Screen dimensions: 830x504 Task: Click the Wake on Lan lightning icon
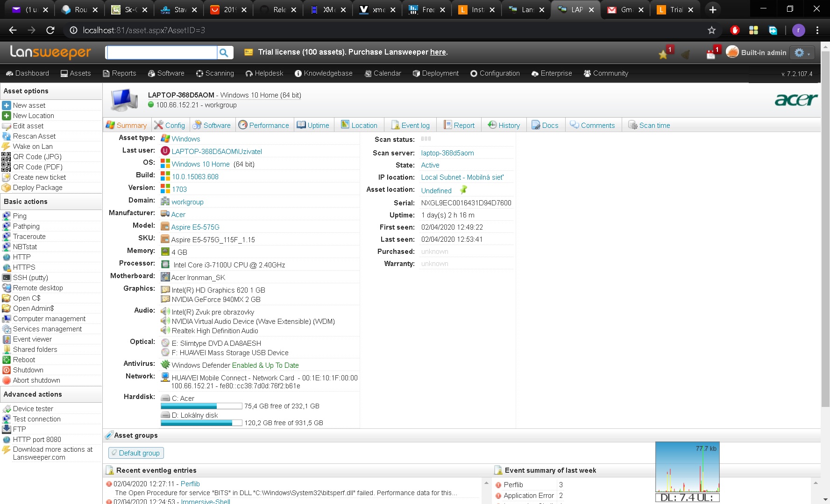click(7, 147)
